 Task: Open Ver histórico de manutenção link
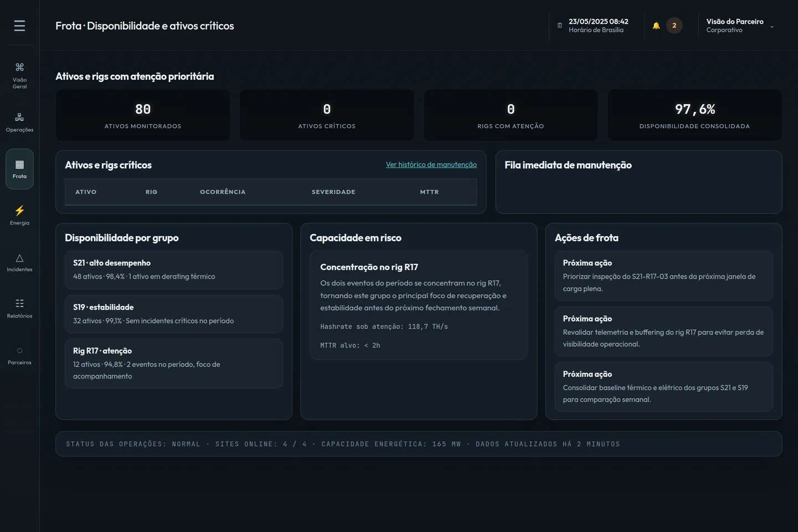click(431, 165)
